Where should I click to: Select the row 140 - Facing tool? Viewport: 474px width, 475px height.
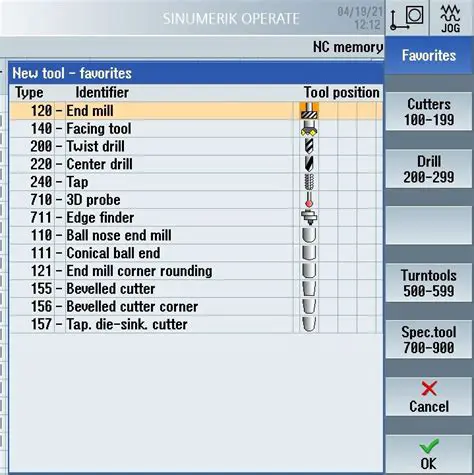click(196, 129)
